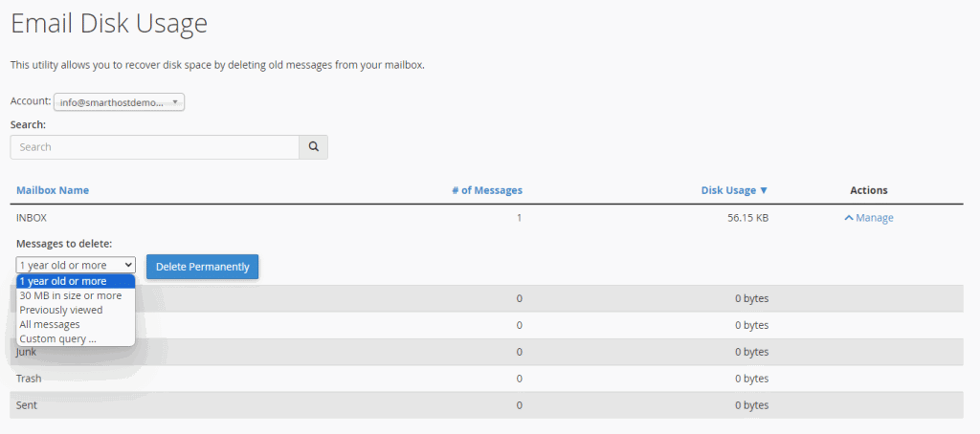The height and width of the screenshot is (434, 980).
Task: Click the Junk mailbox row name
Action: coord(26,352)
